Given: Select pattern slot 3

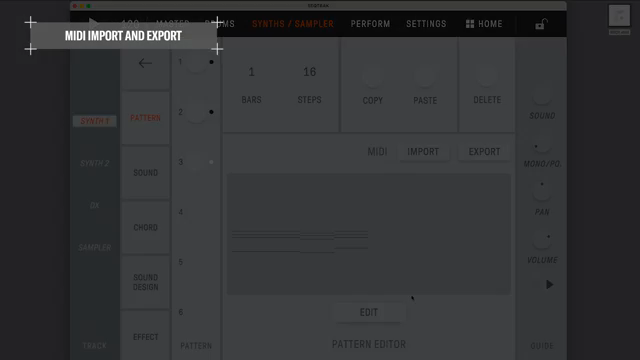Looking at the screenshot, I should 196,162.
